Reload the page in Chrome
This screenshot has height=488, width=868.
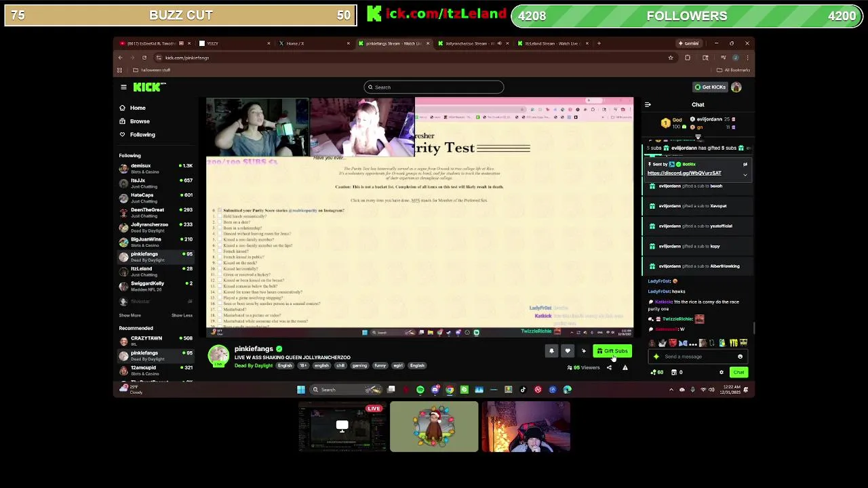145,58
